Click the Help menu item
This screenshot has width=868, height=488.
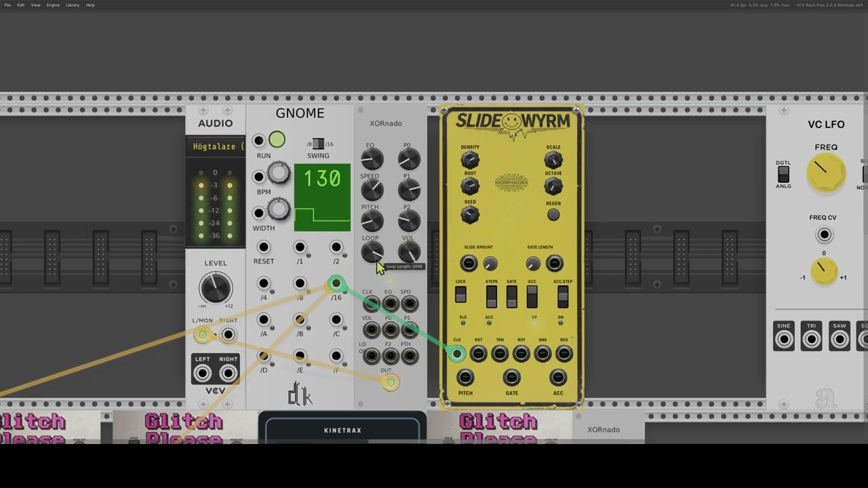click(x=90, y=5)
